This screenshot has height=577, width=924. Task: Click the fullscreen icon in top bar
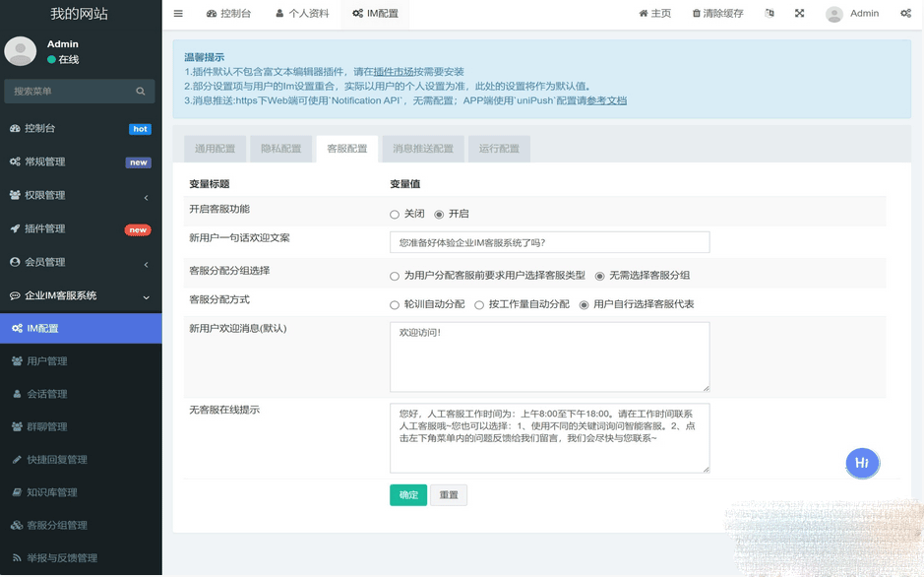pyautogui.click(x=799, y=14)
